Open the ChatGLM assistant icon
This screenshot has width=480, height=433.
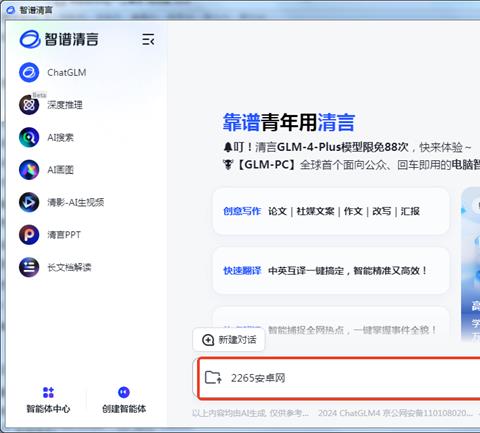point(29,72)
